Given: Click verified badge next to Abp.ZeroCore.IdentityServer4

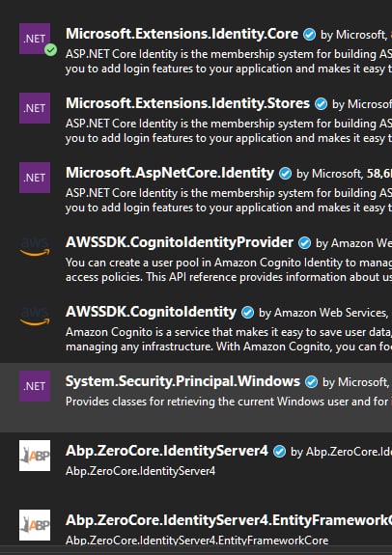Looking at the screenshot, I should coord(279,452).
